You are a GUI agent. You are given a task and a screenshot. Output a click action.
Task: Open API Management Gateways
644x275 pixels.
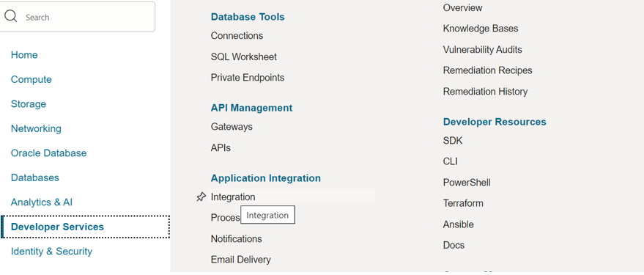tap(232, 127)
